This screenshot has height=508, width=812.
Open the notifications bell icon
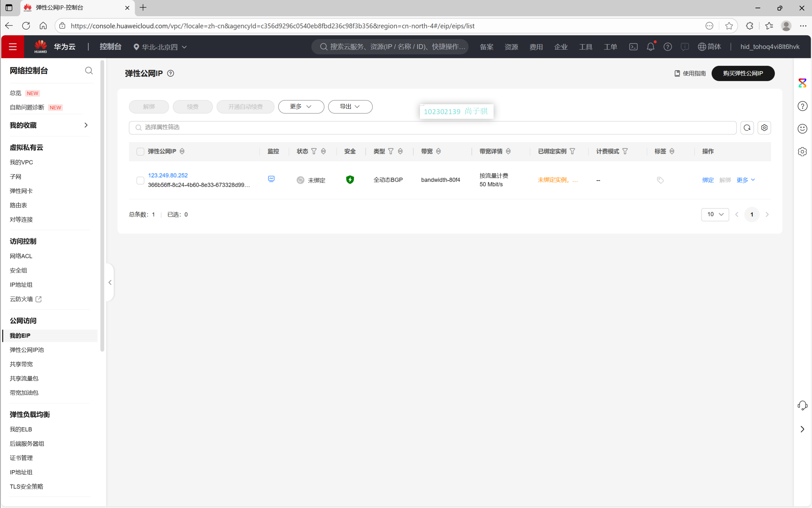(x=650, y=47)
